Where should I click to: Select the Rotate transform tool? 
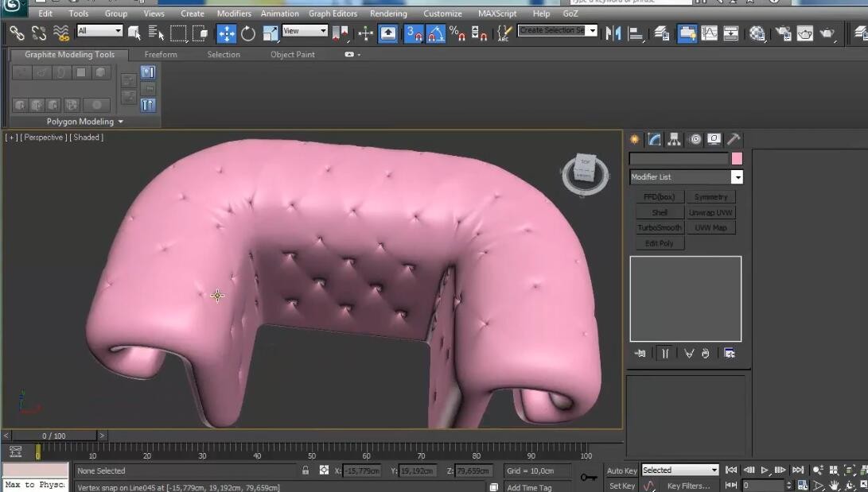point(247,33)
